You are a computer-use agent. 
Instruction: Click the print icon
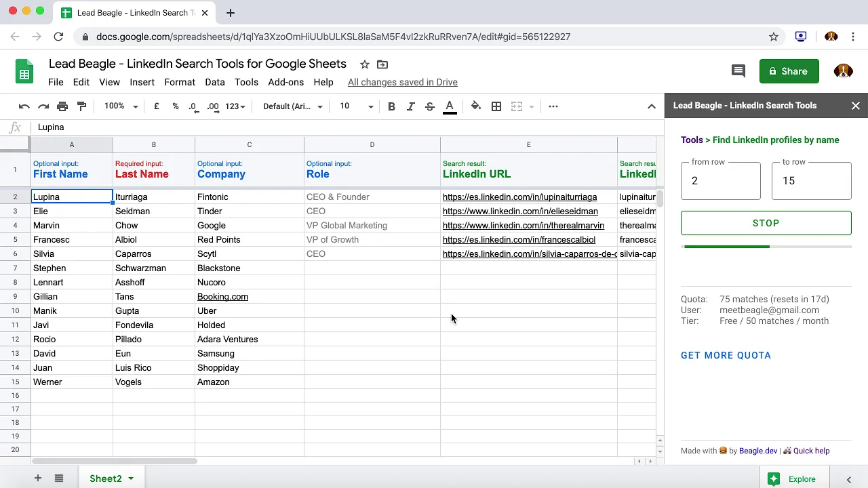pyautogui.click(x=62, y=106)
